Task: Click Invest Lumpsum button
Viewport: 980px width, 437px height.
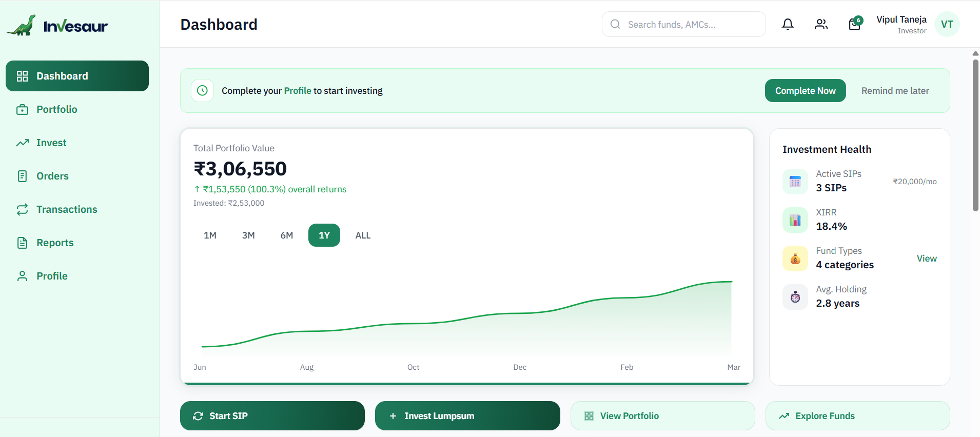Action: point(467,415)
